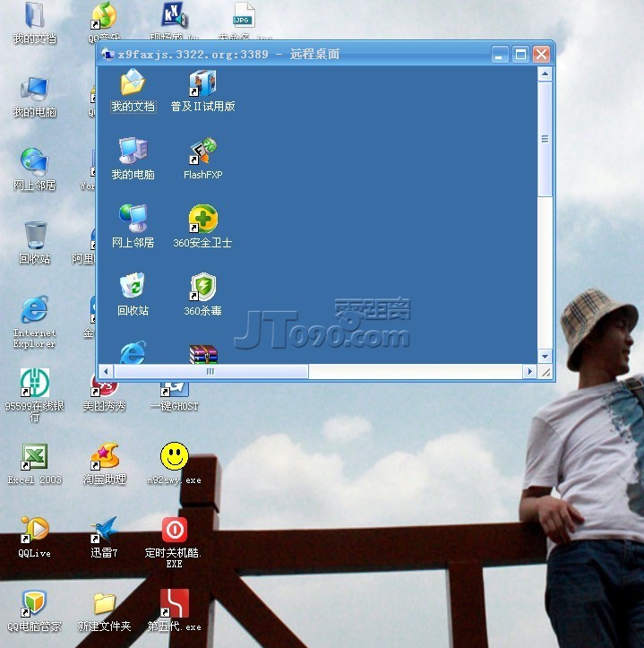This screenshot has height=648, width=644.
Task: Select local desktop 网上邻居 icon
Action: 35,170
